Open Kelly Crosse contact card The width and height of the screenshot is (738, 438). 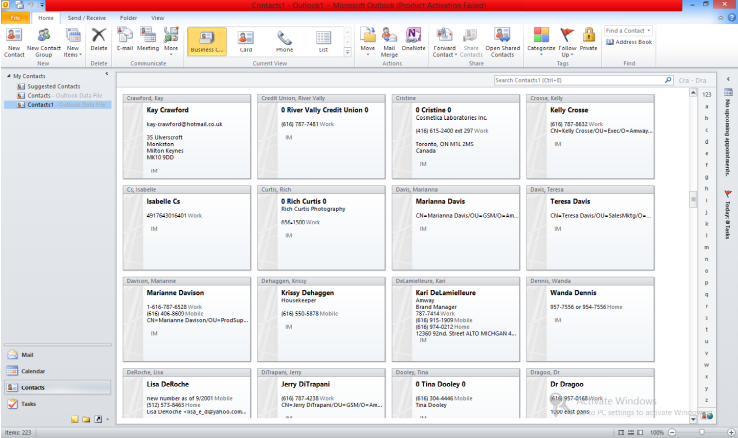pos(590,136)
